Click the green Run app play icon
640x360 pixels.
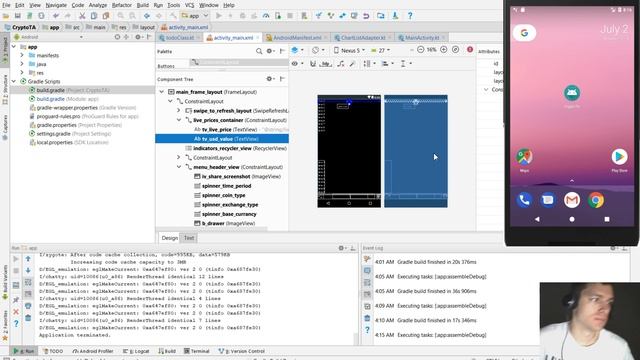[219, 16]
